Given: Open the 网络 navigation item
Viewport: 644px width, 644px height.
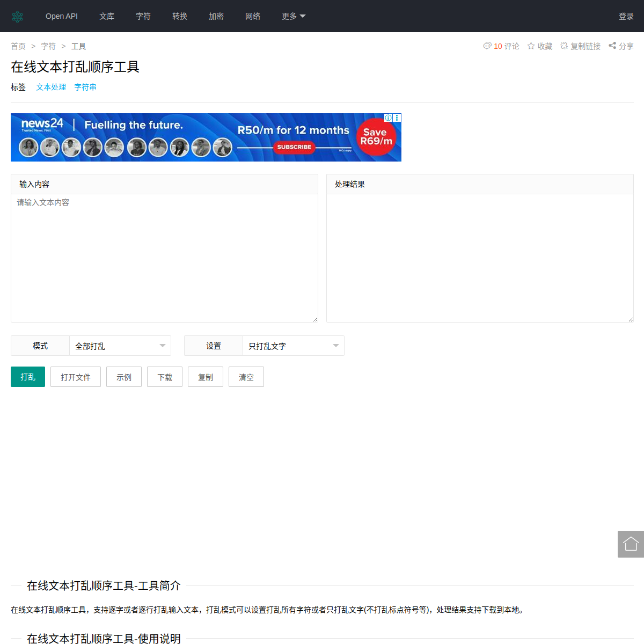Looking at the screenshot, I should 253,16.
